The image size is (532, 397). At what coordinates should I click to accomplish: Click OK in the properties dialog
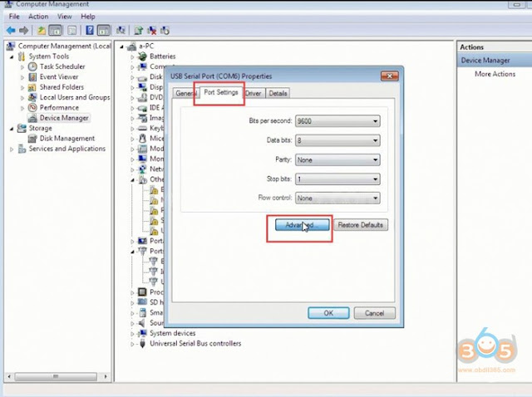click(x=328, y=313)
